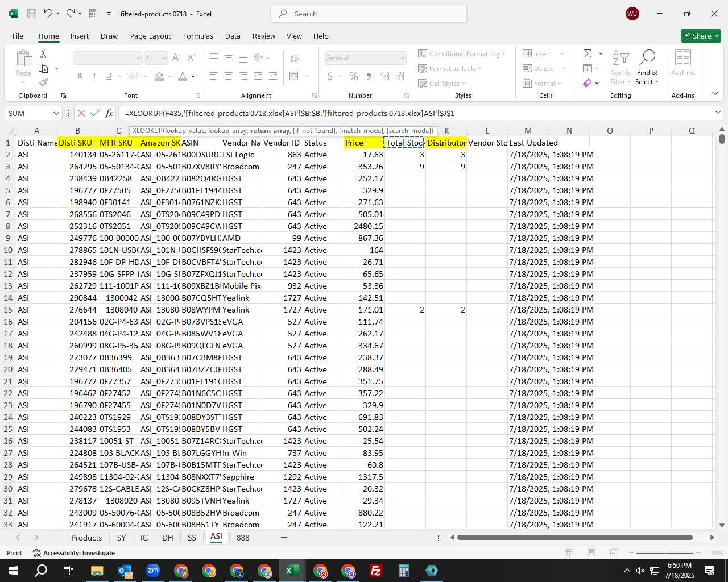Image resolution: width=728 pixels, height=582 pixels.
Task: Click the zoom slider in status bar
Action: (x=665, y=553)
